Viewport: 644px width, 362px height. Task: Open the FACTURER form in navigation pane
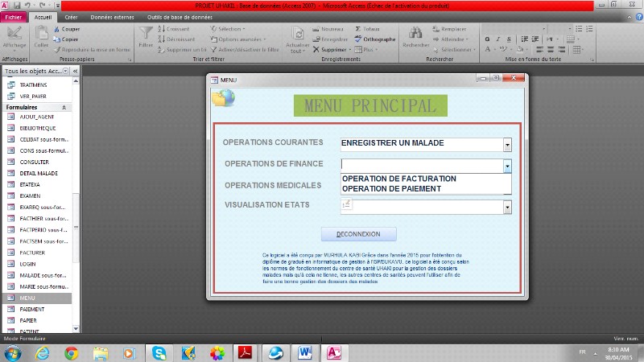coord(32,252)
